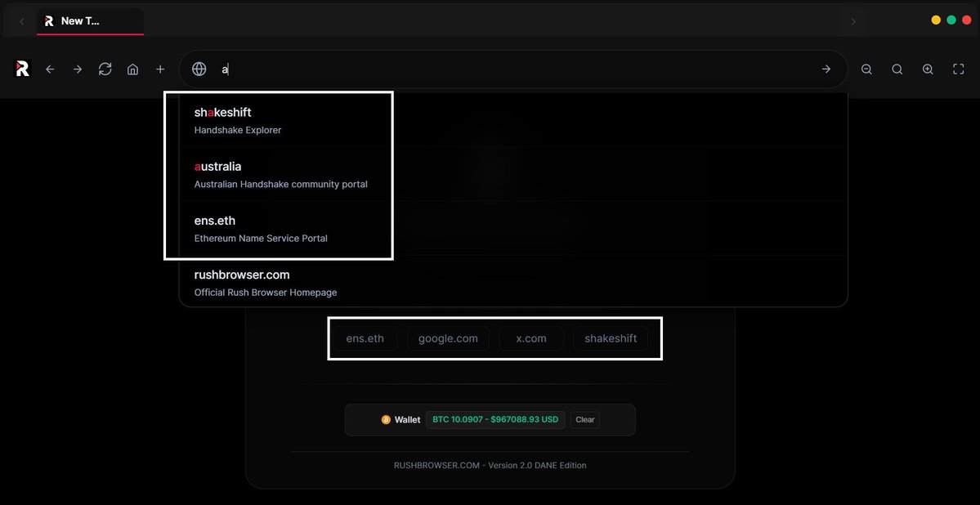Select the shakeshift suggestion entry

click(278, 119)
